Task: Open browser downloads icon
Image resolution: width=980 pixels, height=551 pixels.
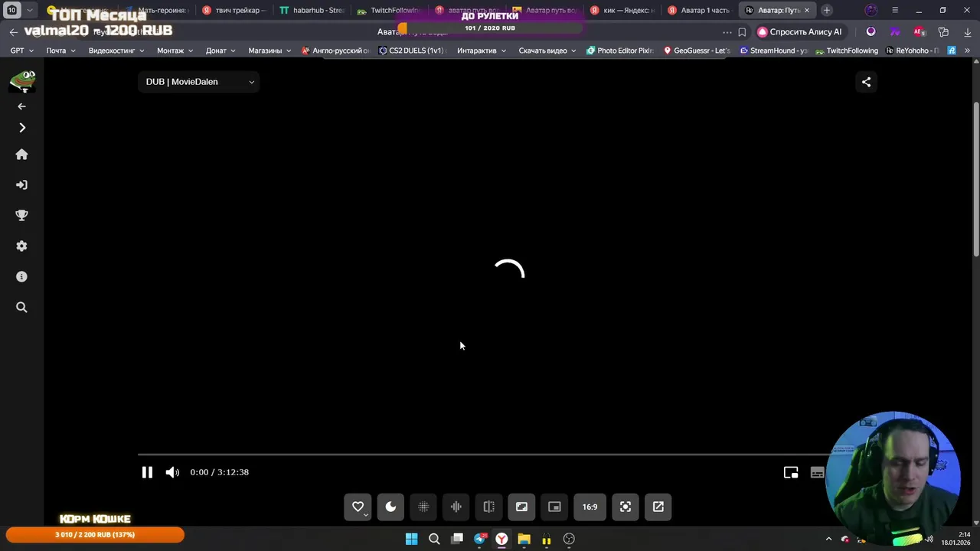Action: point(967,32)
